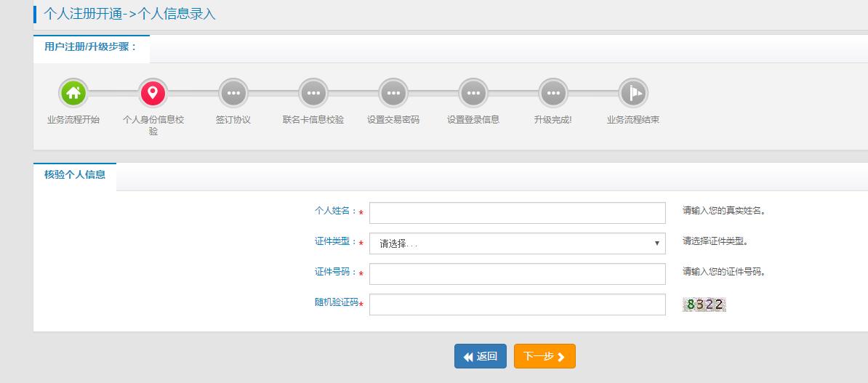The width and height of the screenshot is (868, 383).
Task: Click the 签订协议 step label
Action: tap(233, 119)
